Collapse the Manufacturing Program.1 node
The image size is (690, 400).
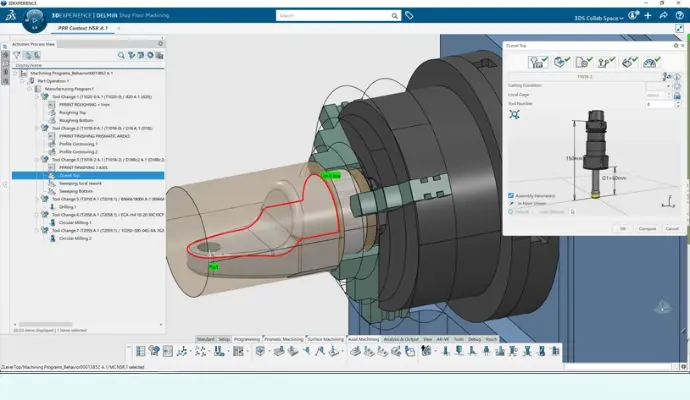pyautogui.click(x=30, y=89)
